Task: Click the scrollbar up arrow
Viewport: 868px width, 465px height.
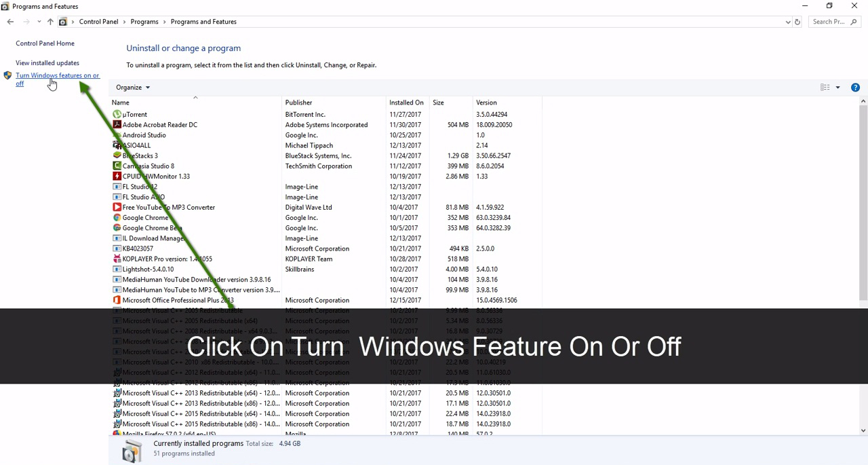Action: pyautogui.click(x=863, y=102)
